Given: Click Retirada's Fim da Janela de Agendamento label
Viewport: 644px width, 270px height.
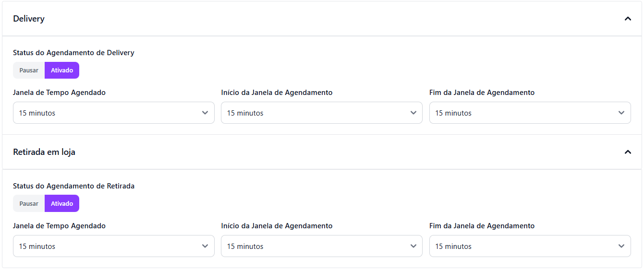Looking at the screenshot, I should click(482, 226).
